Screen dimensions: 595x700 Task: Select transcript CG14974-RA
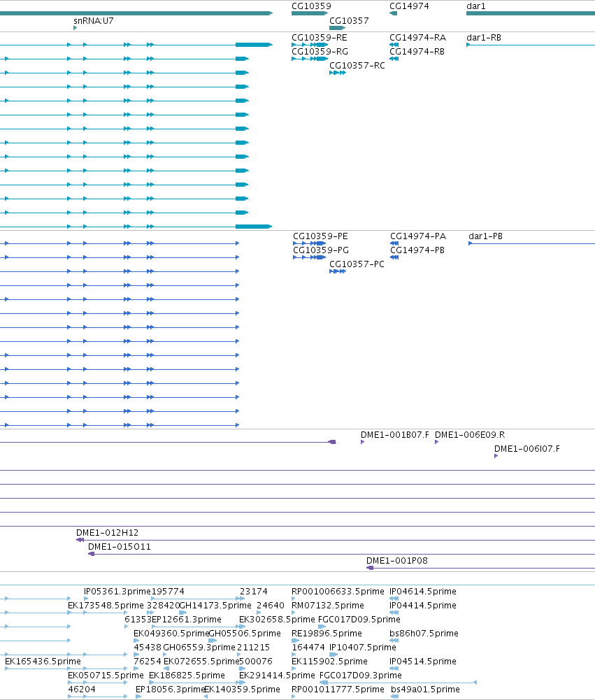pyautogui.click(x=417, y=38)
